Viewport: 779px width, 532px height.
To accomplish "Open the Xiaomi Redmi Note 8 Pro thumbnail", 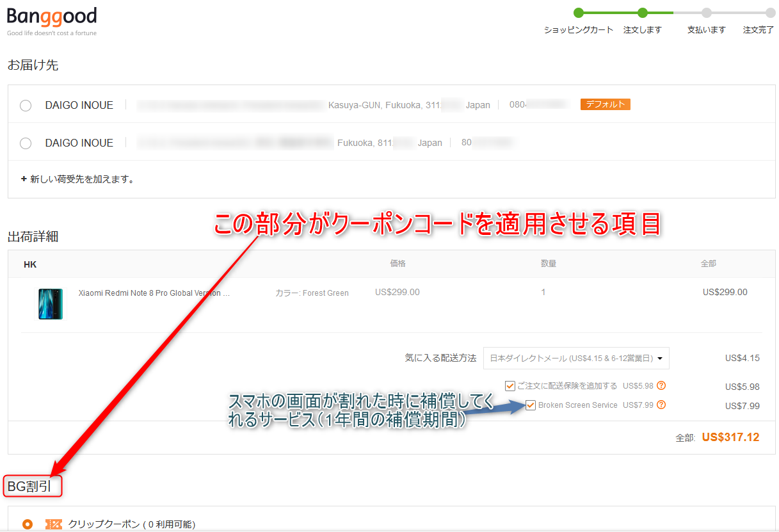I will point(51,304).
